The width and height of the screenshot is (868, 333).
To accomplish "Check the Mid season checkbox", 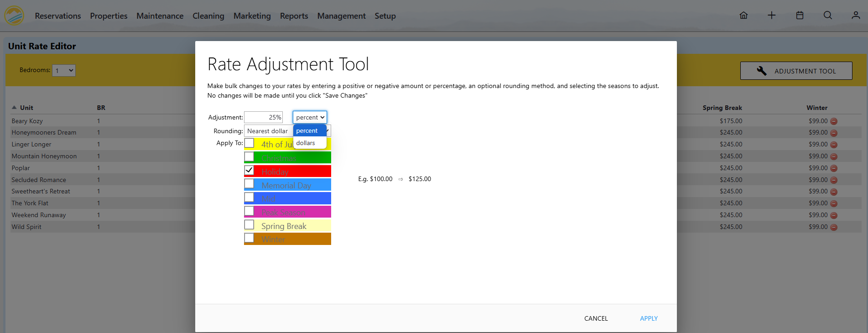I will [x=249, y=198].
